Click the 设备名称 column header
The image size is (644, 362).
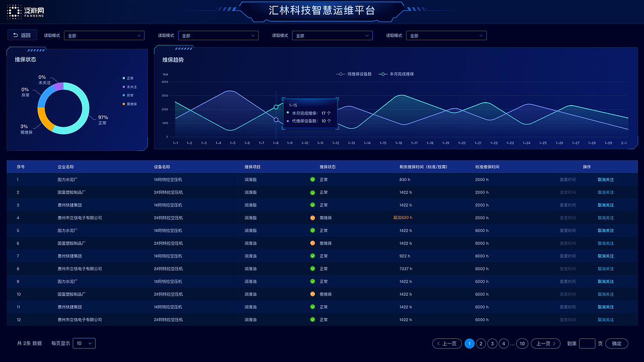click(x=162, y=167)
